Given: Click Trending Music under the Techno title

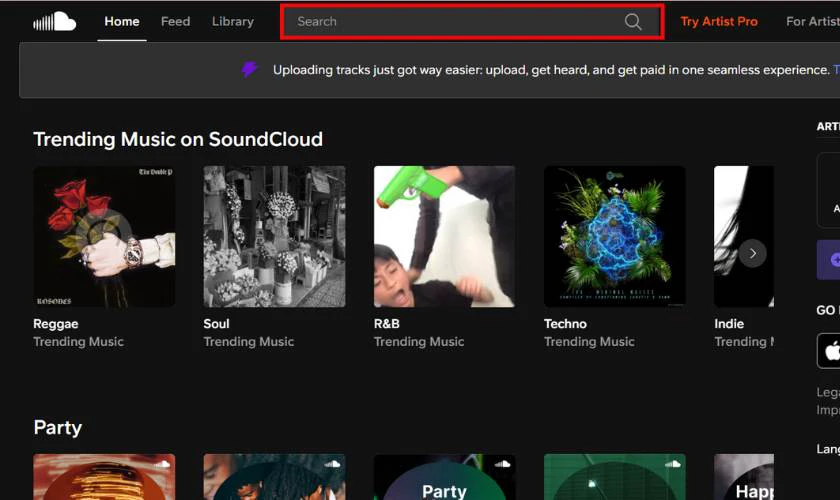Looking at the screenshot, I should 589,341.
